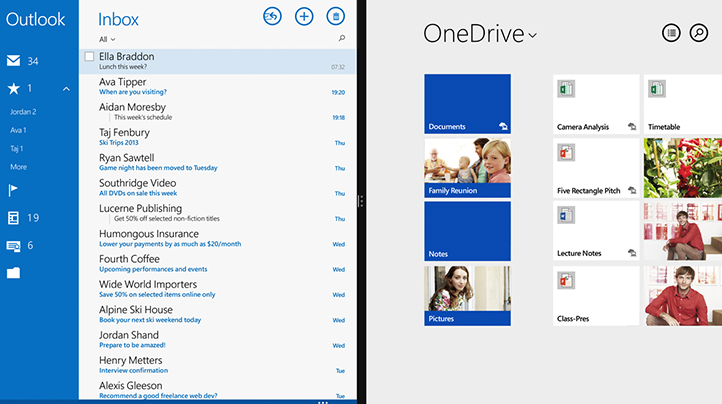Image resolution: width=722 pixels, height=404 pixels.
Task: Click the OneDrive search icon
Action: pos(701,33)
